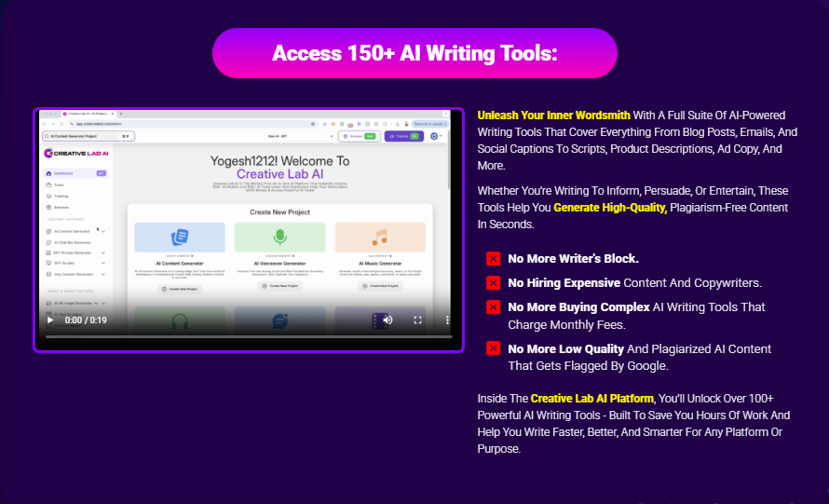
Task: Expand AI Content Generator chevron in video sidebar
Action: 103,231
